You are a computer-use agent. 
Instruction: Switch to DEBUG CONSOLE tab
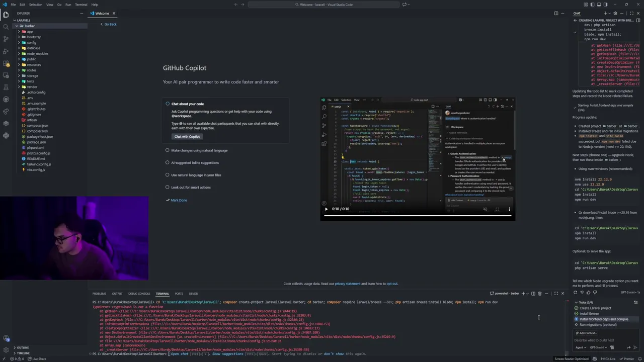139,294
